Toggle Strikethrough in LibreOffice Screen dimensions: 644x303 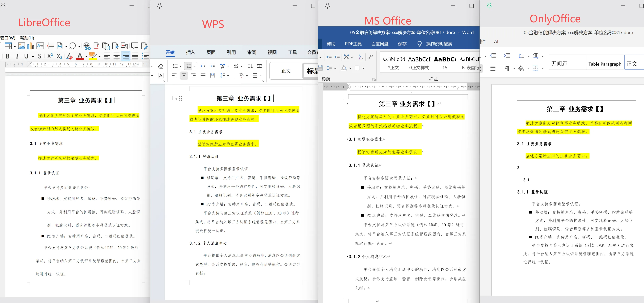[39, 56]
